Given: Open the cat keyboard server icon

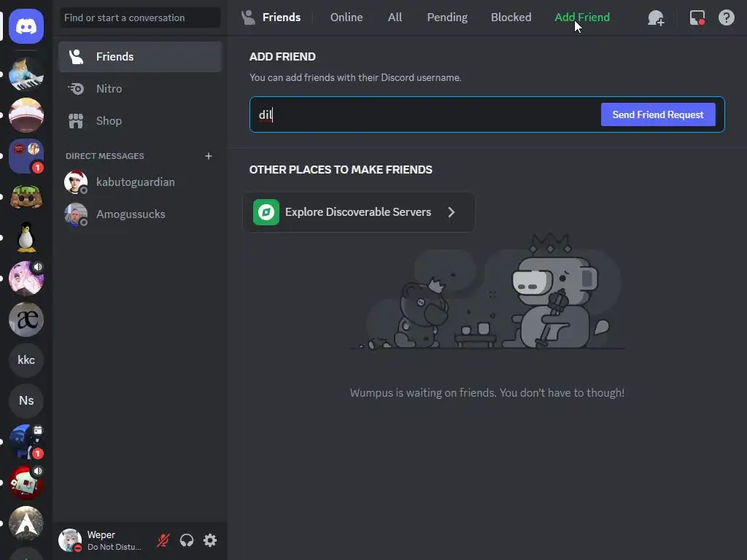Looking at the screenshot, I should [x=26, y=74].
